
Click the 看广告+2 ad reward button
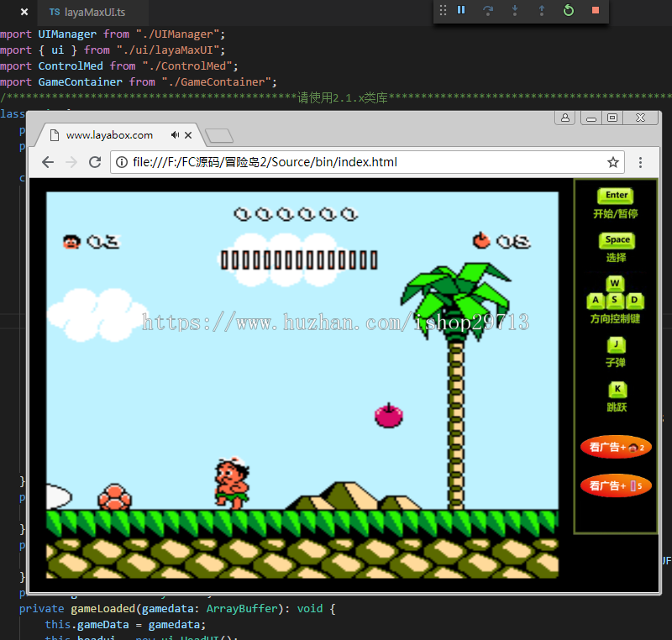coord(616,448)
